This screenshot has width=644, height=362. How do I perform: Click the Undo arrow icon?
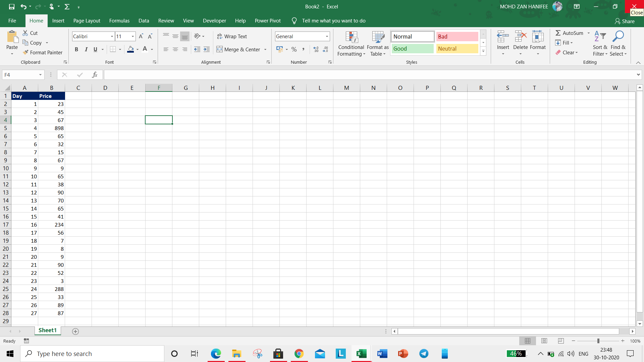point(23,7)
